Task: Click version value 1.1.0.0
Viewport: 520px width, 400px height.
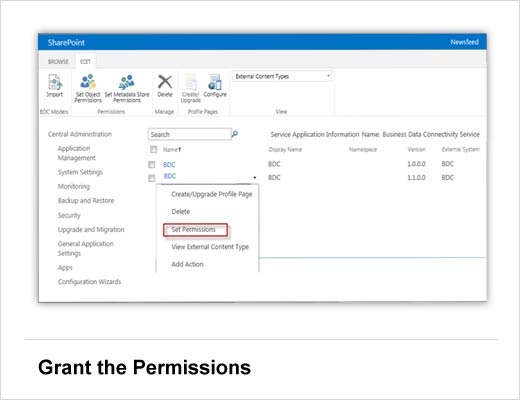Action: click(x=416, y=178)
